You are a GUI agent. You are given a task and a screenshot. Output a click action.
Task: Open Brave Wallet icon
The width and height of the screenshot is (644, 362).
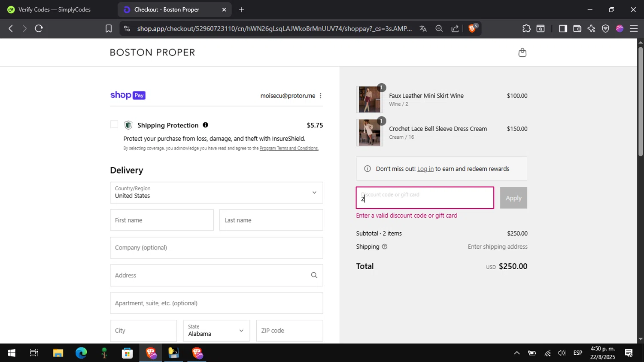click(577, 28)
